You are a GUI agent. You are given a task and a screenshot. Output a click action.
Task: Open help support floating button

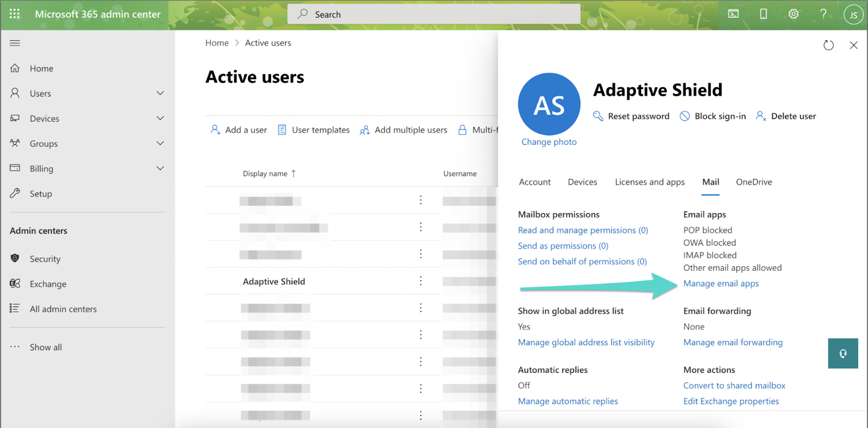[843, 353]
